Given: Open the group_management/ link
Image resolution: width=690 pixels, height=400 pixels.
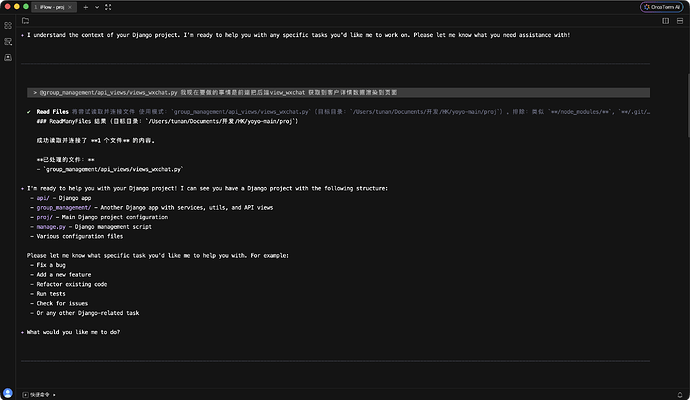Looking at the screenshot, I should [x=64, y=207].
